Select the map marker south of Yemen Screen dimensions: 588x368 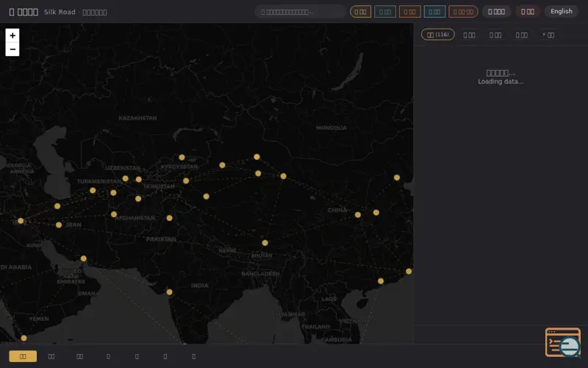[x=24, y=338]
